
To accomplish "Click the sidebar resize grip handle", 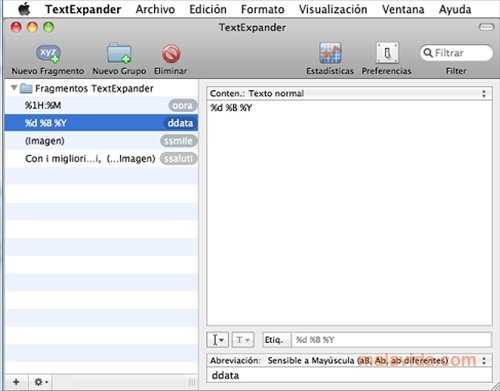I will click(192, 382).
